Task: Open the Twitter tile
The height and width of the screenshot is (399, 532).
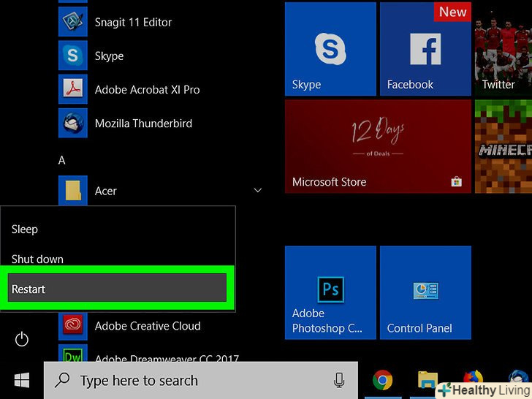Action: point(503,49)
